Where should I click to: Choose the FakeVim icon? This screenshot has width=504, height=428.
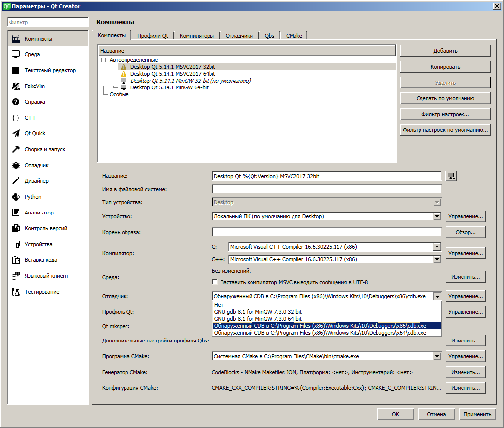click(16, 86)
